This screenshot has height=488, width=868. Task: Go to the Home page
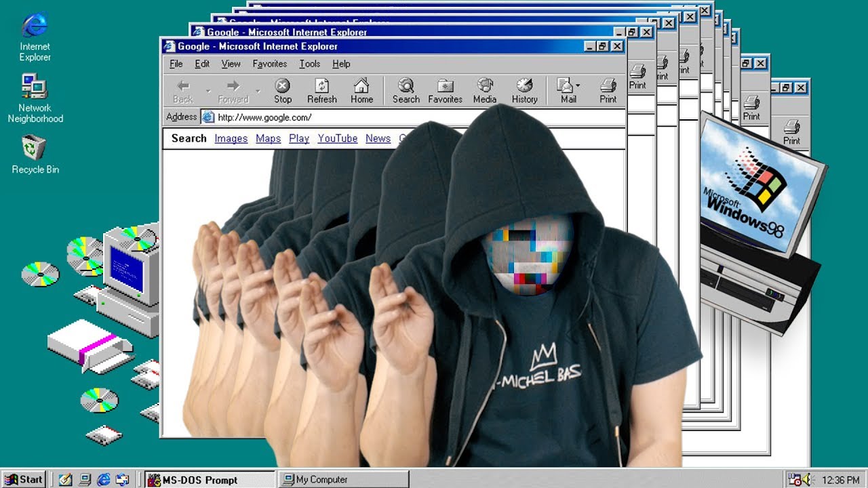tap(361, 91)
